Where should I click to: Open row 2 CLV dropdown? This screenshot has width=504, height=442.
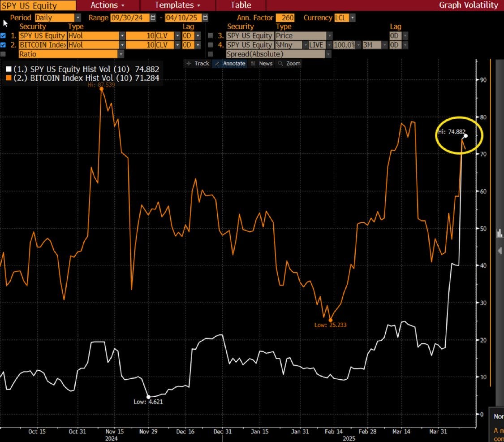pyautogui.click(x=177, y=45)
